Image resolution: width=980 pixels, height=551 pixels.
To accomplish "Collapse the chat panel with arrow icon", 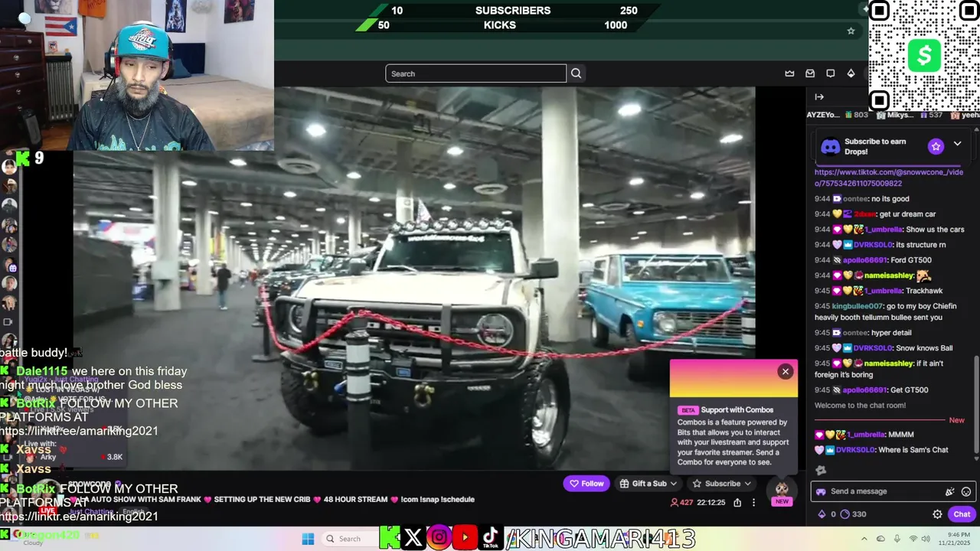I will [819, 97].
